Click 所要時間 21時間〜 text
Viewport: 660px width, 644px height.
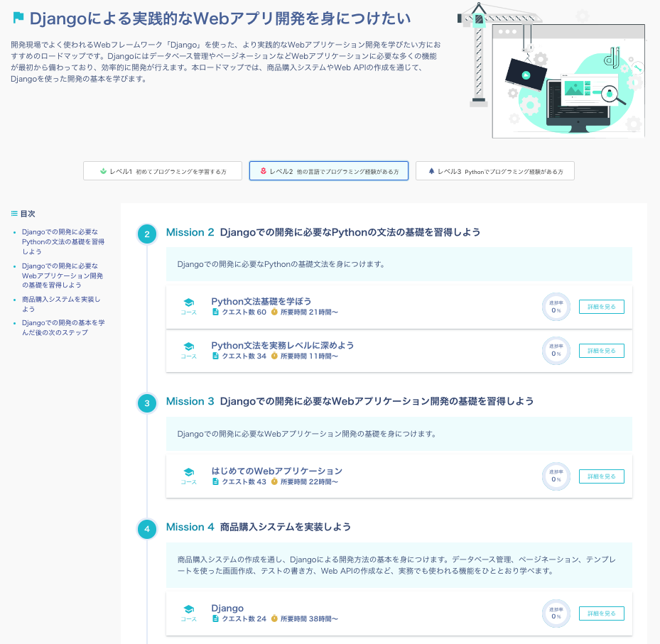[309, 312]
